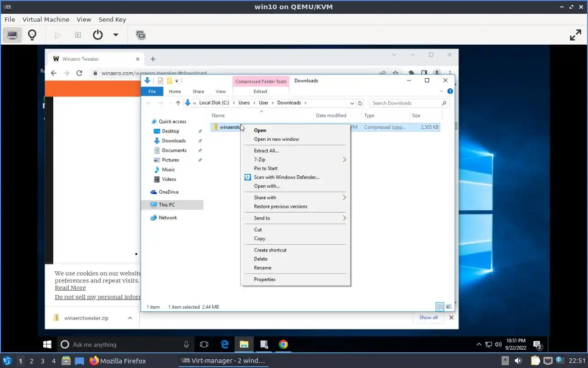
Task: Go back in Chrome browser
Action: pyautogui.click(x=54, y=73)
